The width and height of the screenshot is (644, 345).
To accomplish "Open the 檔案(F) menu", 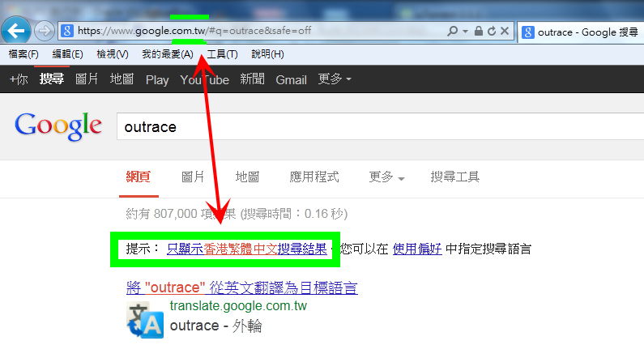I will tap(23, 54).
